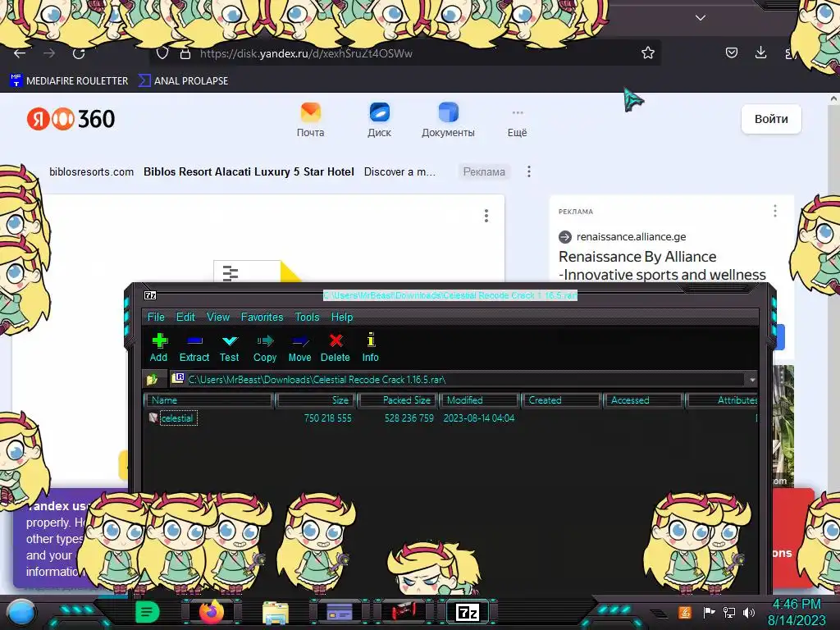The image size is (840, 630).
Task: Open the Pocket save icon in browser toolbar
Action: coord(731,52)
